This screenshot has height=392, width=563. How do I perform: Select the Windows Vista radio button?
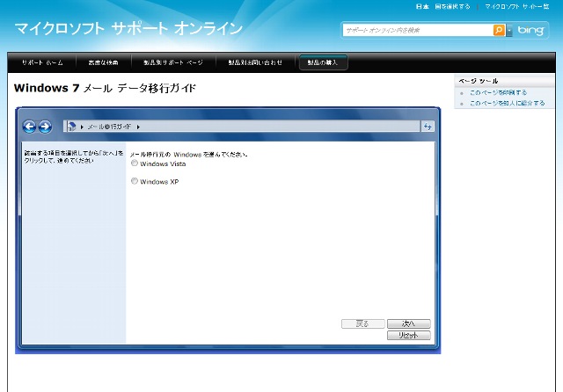pyautogui.click(x=135, y=163)
